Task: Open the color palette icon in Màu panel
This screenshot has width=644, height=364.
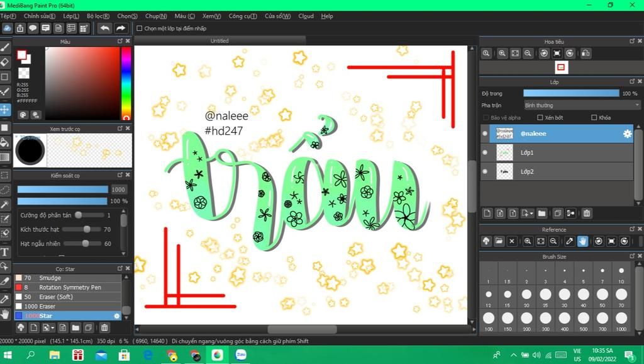Action: click(x=23, y=115)
